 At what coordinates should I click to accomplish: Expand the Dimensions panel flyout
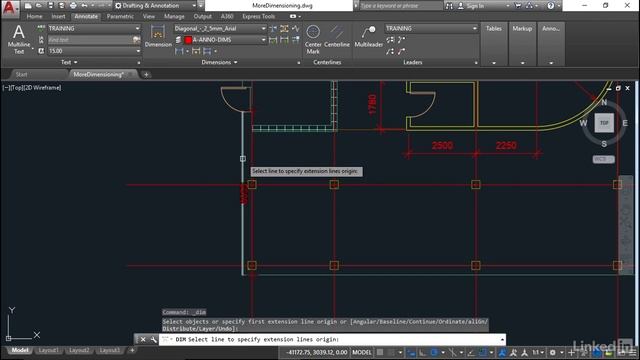coord(219,62)
